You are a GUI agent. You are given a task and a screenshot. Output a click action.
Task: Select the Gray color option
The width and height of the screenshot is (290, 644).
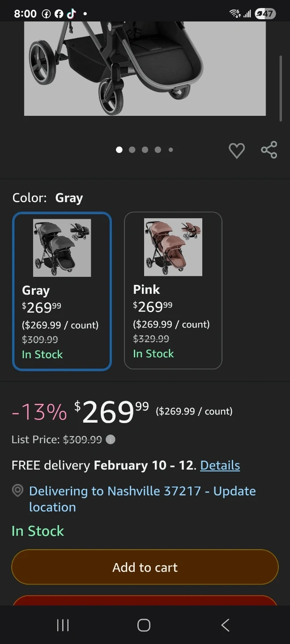coord(62,291)
